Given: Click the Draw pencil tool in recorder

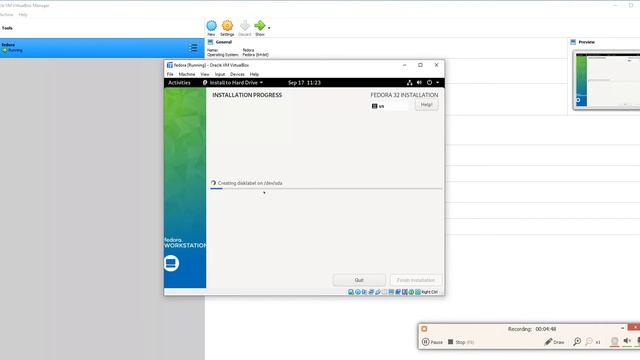Looking at the screenshot, I should click(x=554, y=342).
